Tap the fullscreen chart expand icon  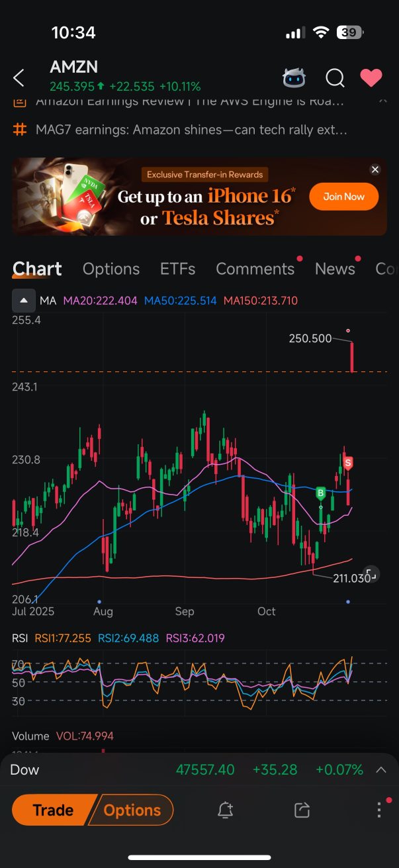click(371, 574)
